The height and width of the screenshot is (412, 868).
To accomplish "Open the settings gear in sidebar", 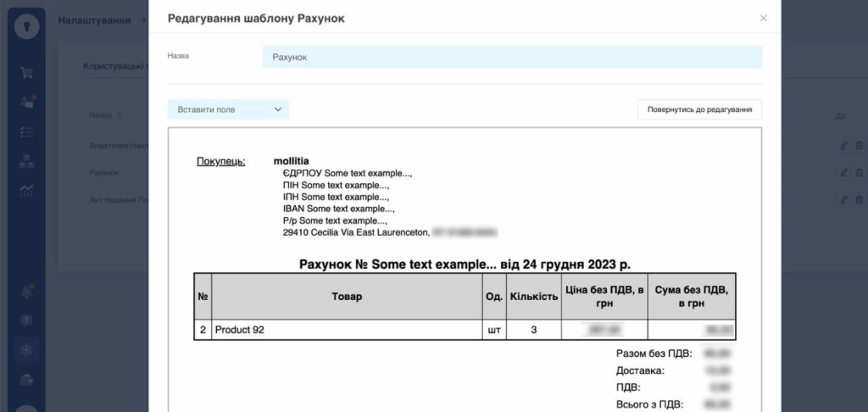I will click(26, 349).
